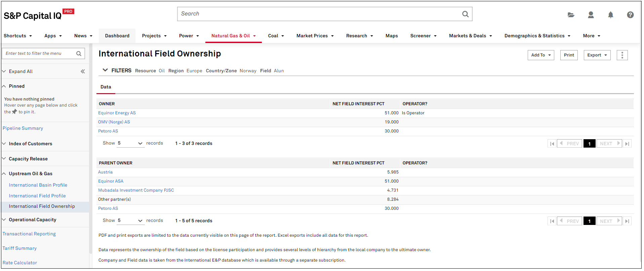Image resolution: width=644 pixels, height=271 pixels.
Task: Open the help question mark icon
Action: [x=630, y=15]
